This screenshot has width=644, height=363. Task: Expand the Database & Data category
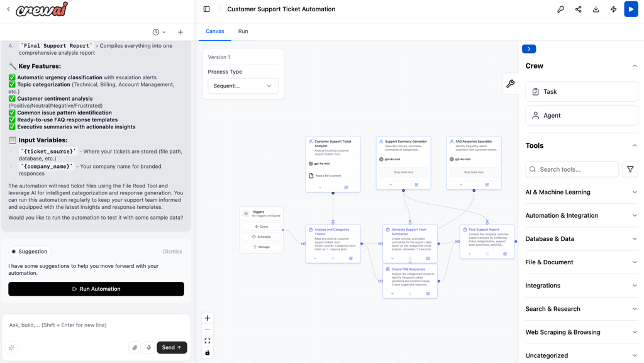pos(582,239)
